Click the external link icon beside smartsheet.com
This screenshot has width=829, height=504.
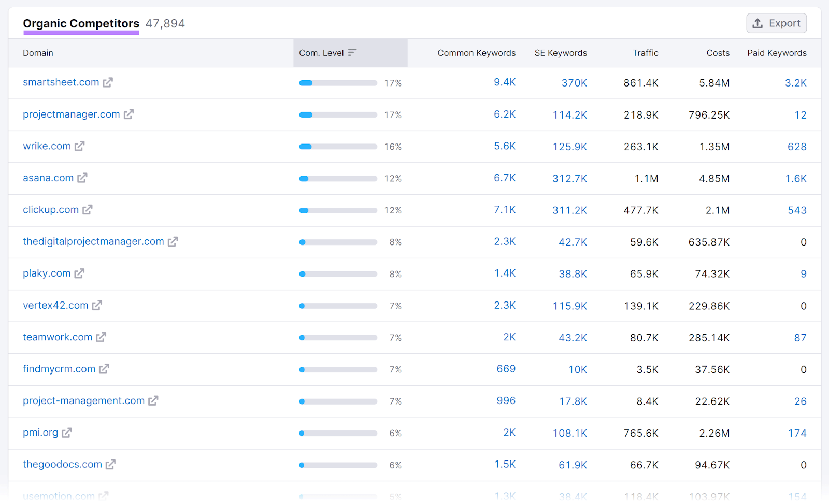click(108, 82)
